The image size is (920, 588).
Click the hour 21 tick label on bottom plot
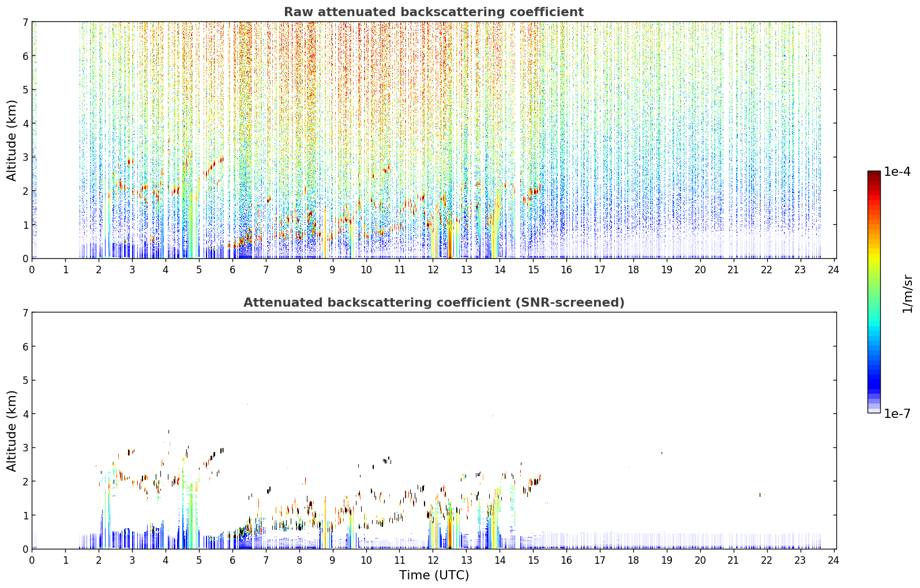click(x=733, y=560)
